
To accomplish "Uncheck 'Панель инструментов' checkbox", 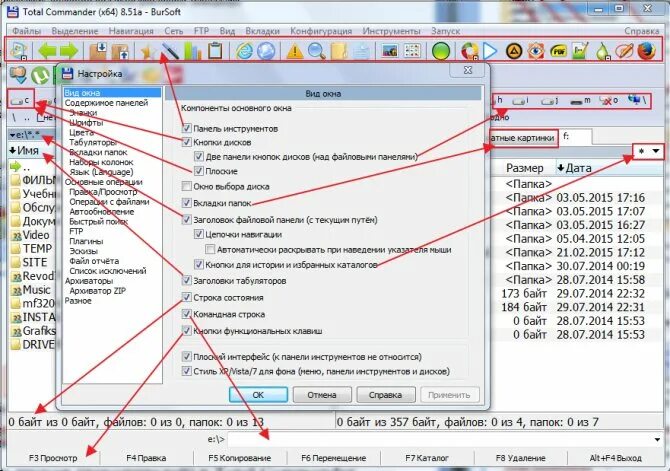I will 186,128.
